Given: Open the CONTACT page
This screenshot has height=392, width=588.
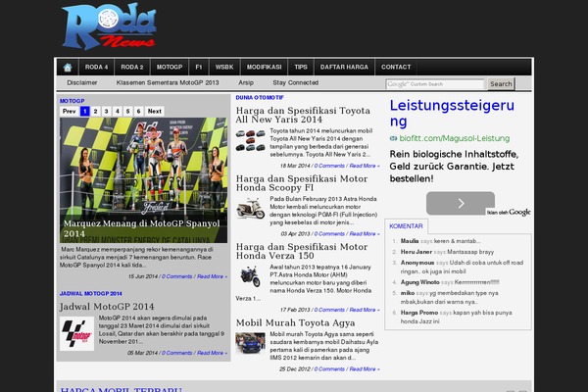Looking at the screenshot, I should point(396,68).
